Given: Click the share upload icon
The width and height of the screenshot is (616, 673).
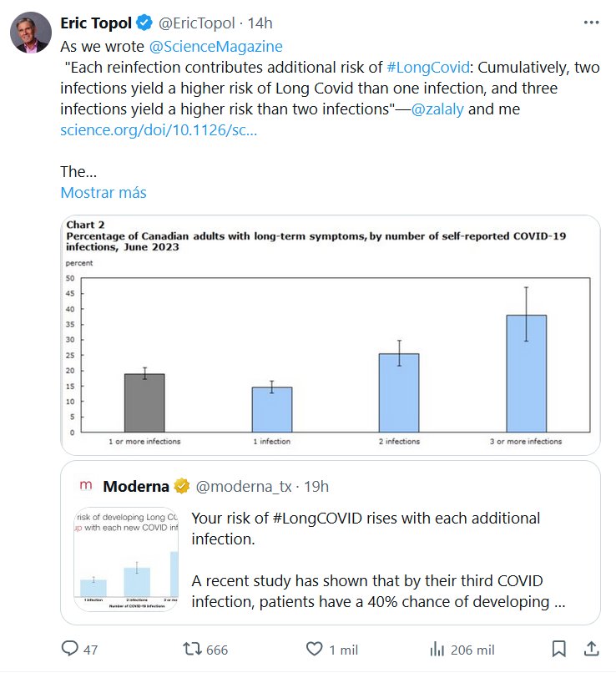Looking at the screenshot, I should (591, 649).
